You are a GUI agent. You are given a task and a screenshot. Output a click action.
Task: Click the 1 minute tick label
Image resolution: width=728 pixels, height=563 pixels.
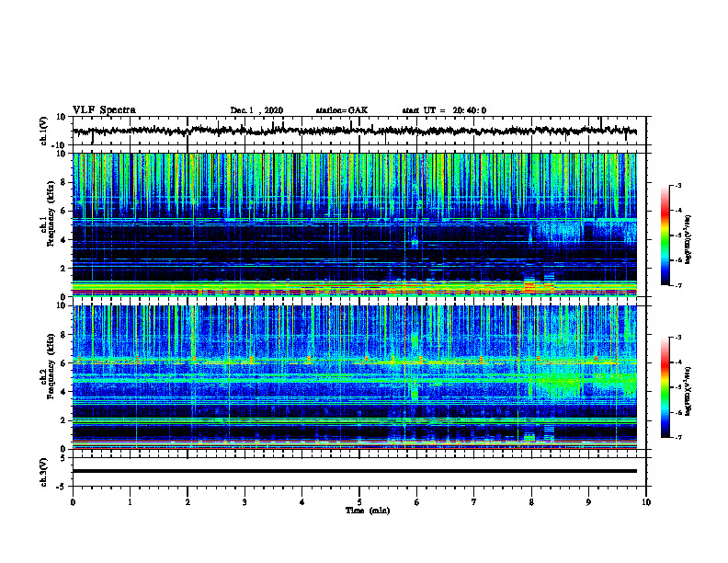130,502
